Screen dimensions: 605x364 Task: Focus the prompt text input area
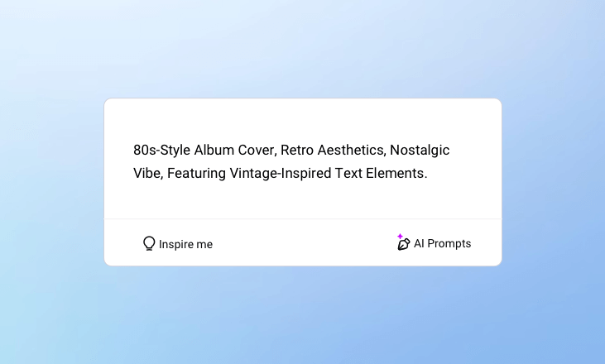point(302,162)
